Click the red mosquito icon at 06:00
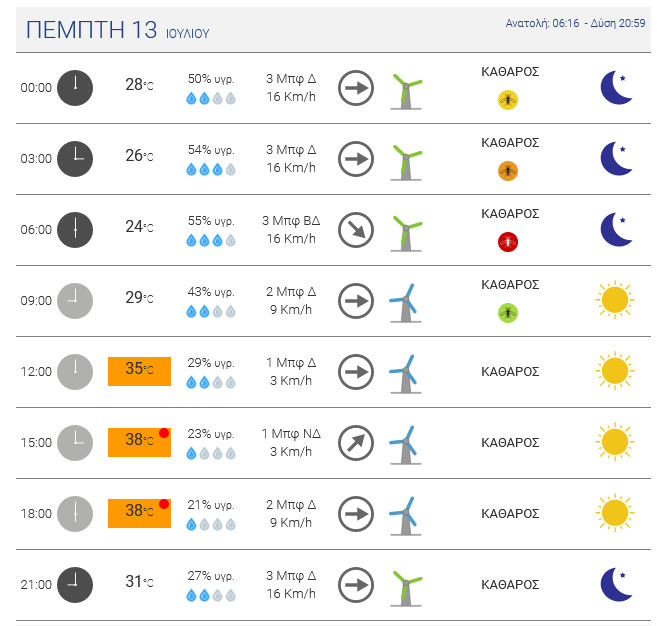This screenshot has height=626, width=665. 509,242
